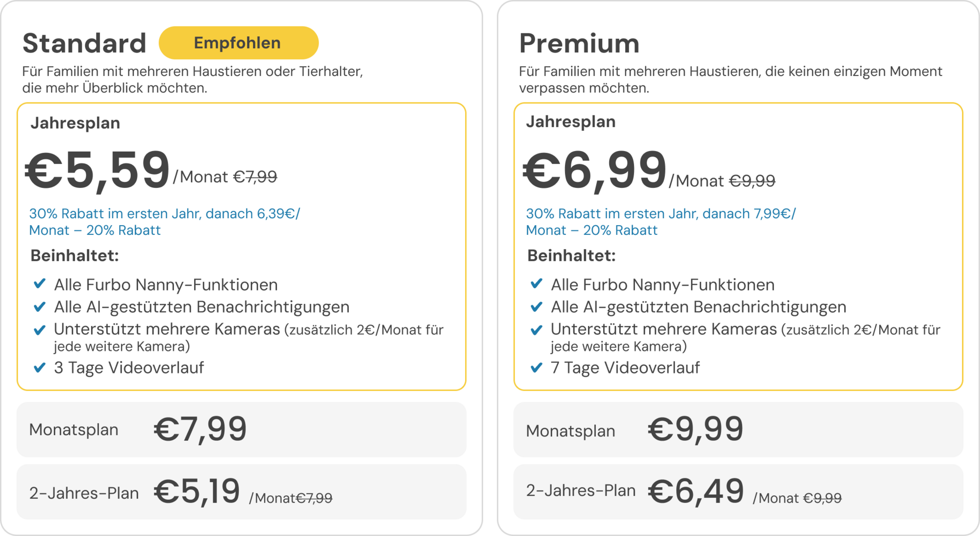Click the Standard Furbo Nanny-Funktionen checkmark
The height and width of the screenshot is (536, 980).
coord(40,284)
